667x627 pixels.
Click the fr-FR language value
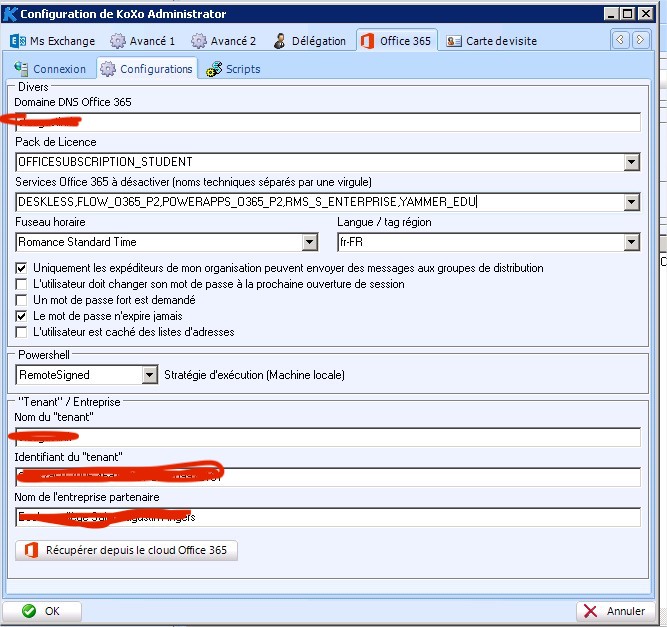[351, 242]
